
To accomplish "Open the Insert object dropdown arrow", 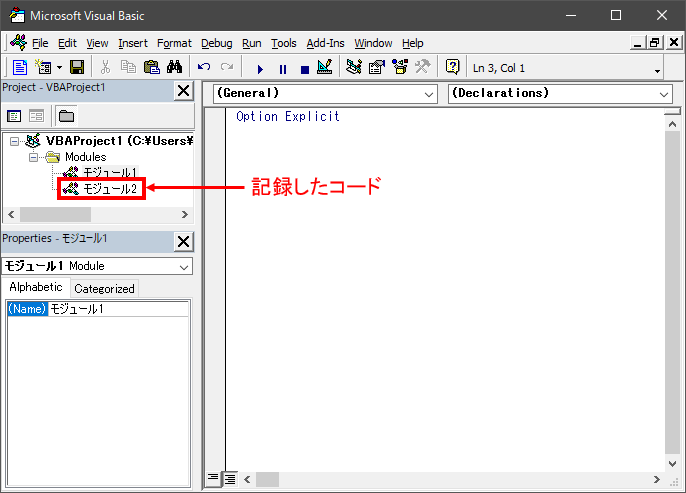I will coord(59,67).
